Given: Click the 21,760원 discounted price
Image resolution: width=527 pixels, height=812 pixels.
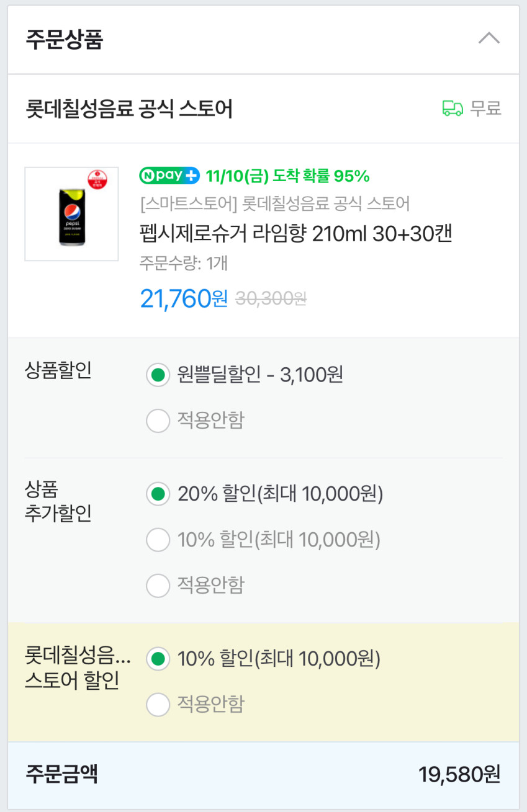Looking at the screenshot, I should (184, 299).
